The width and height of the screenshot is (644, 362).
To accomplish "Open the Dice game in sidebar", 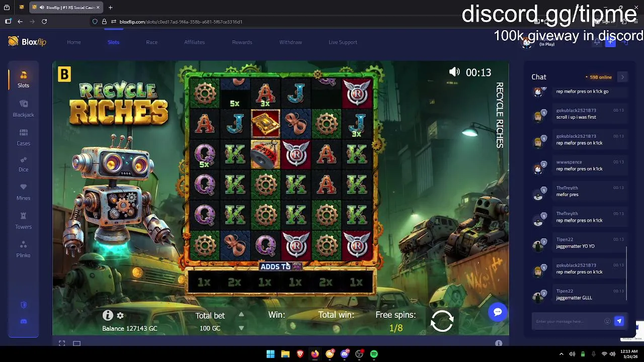I will [23, 164].
